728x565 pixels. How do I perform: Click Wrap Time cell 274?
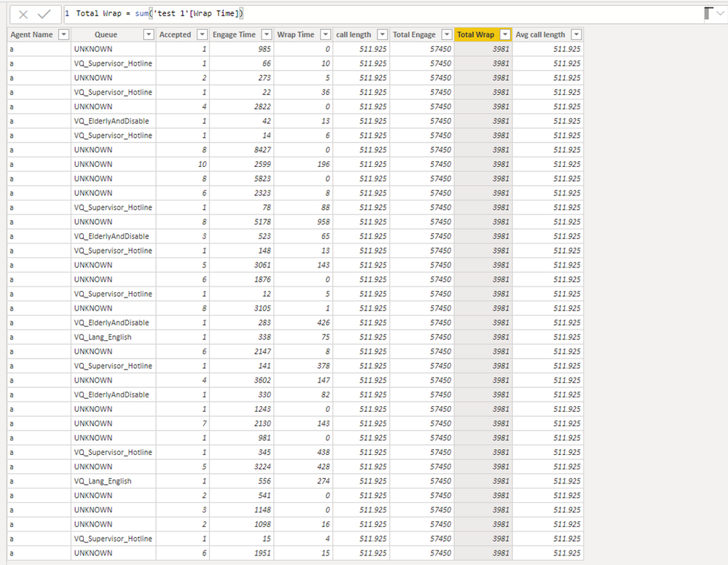tap(303, 481)
